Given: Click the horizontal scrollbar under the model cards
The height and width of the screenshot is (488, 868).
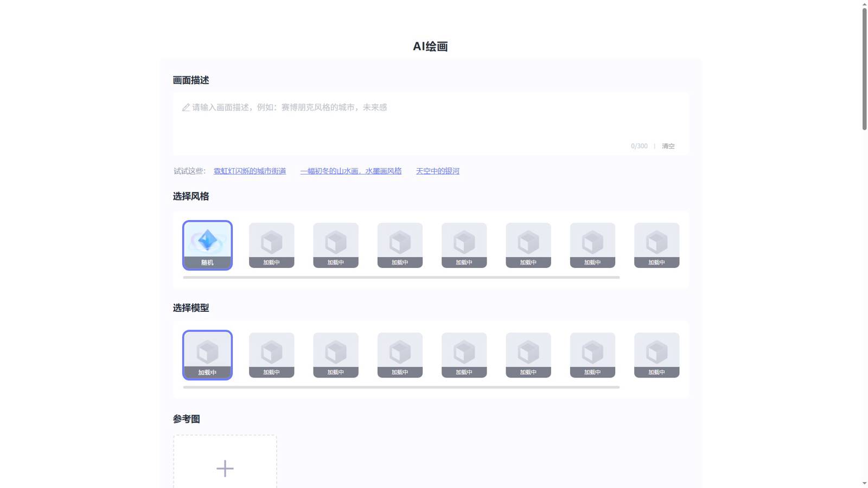Looking at the screenshot, I should (401, 387).
